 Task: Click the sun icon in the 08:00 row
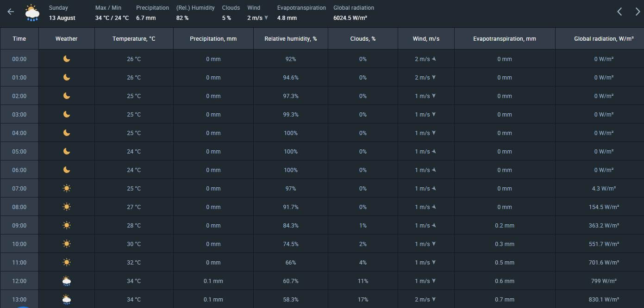(67, 207)
